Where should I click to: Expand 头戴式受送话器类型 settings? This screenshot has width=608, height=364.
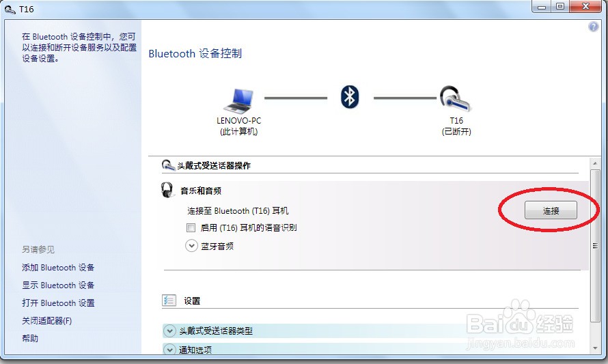point(169,331)
